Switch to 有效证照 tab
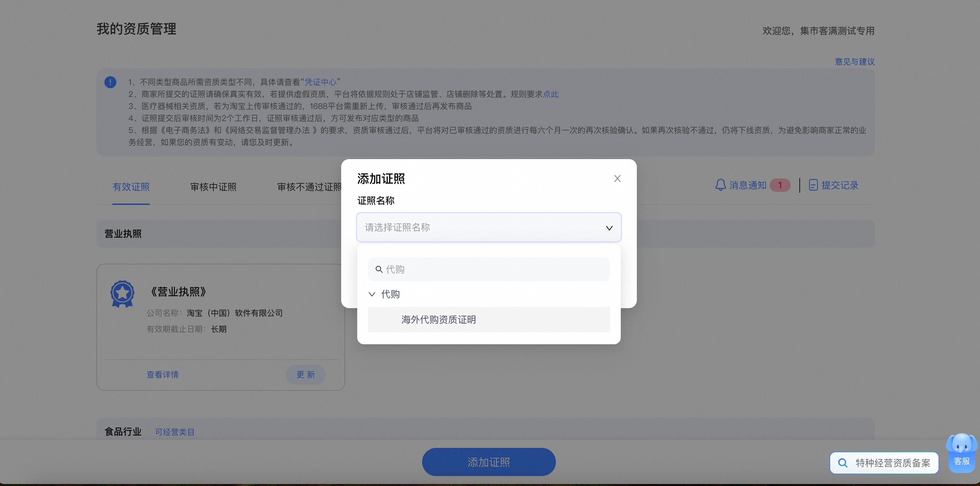Viewport: 980px width, 486px height. [131, 187]
